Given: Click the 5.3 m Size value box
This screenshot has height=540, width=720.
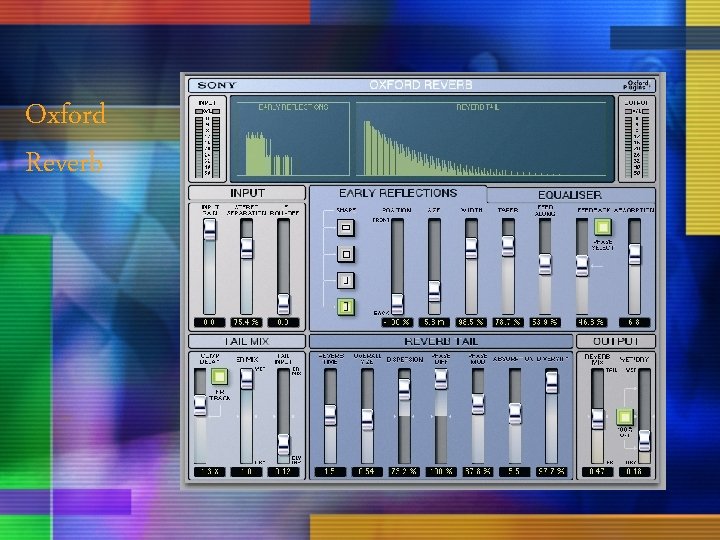Looking at the screenshot, I should 434,322.
